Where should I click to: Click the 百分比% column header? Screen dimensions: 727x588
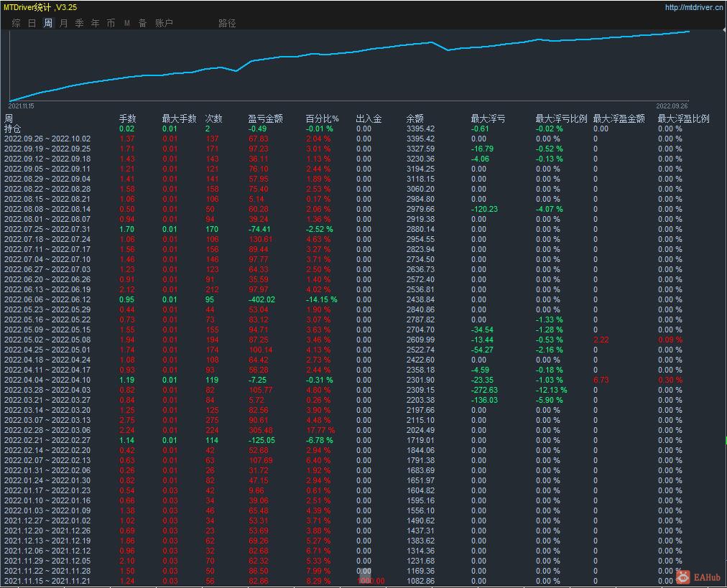tap(321, 118)
